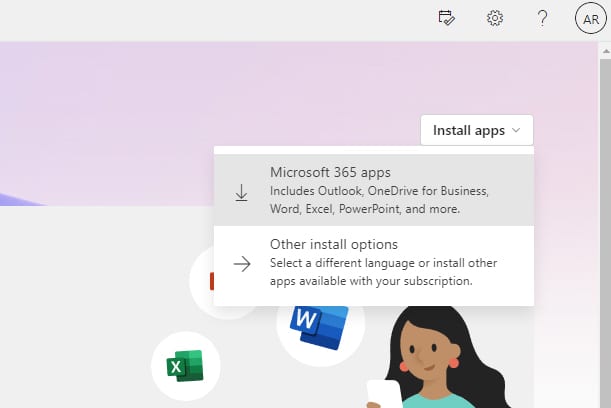Open the AR account profile avatar

[591, 18]
